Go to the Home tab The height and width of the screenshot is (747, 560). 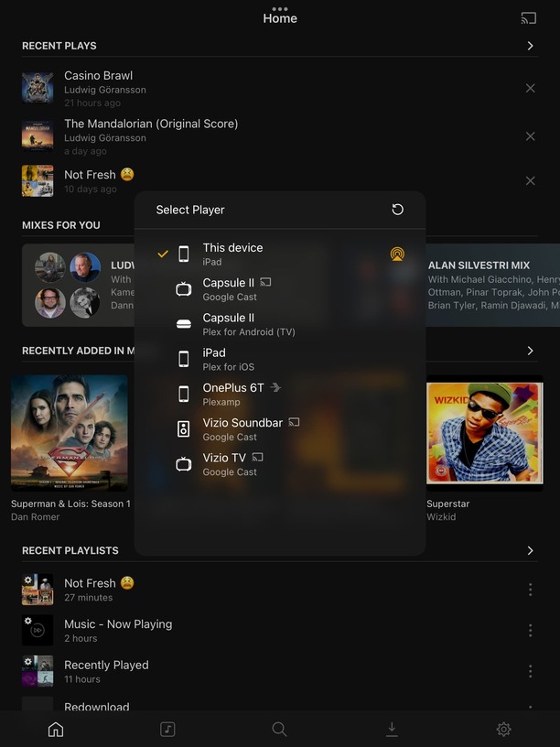[x=56, y=729]
